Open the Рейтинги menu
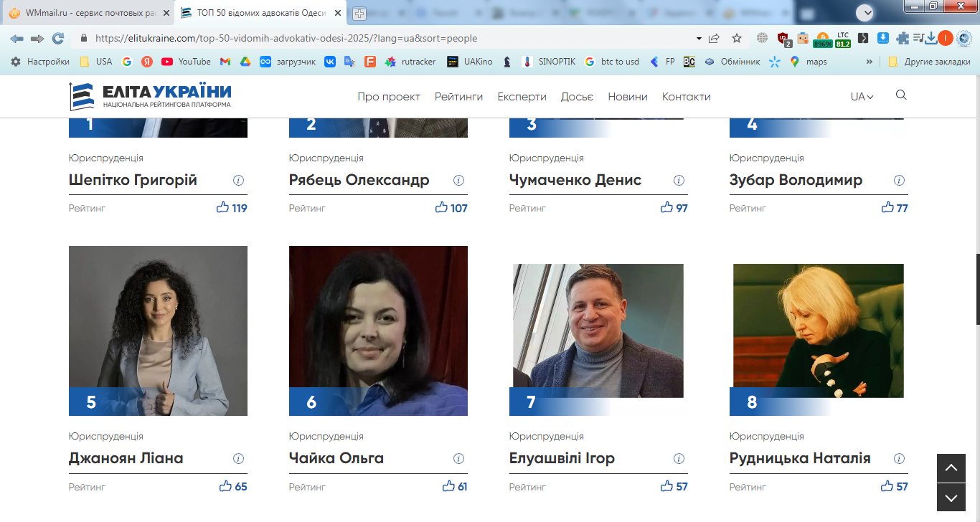The width and height of the screenshot is (980, 522). coord(458,97)
